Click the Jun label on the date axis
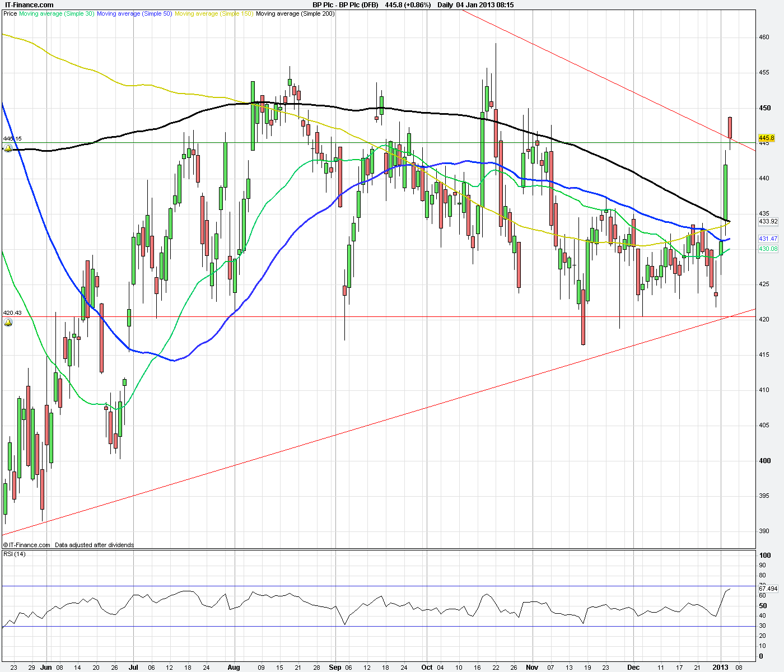 pos(46,668)
